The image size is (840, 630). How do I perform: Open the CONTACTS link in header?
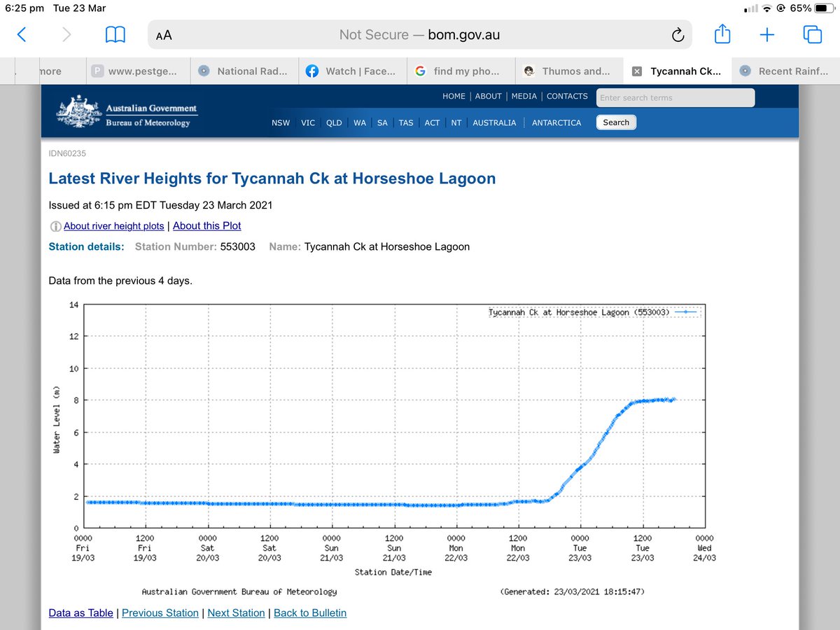pyautogui.click(x=567, y=97)
